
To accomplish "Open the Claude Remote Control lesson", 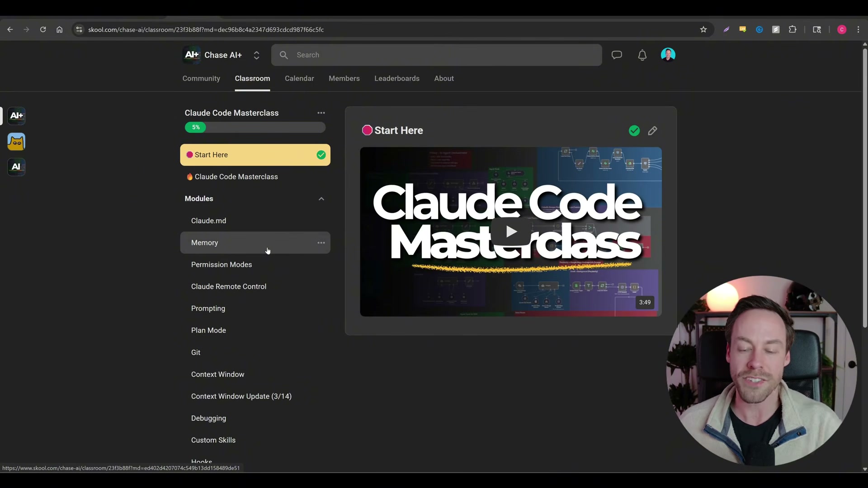I will (x=229, y=286).
